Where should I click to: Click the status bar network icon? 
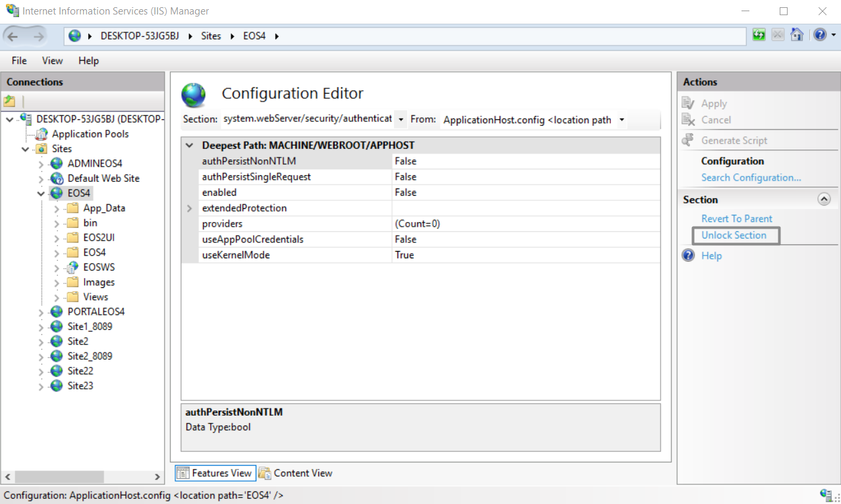tap(826, 495)
